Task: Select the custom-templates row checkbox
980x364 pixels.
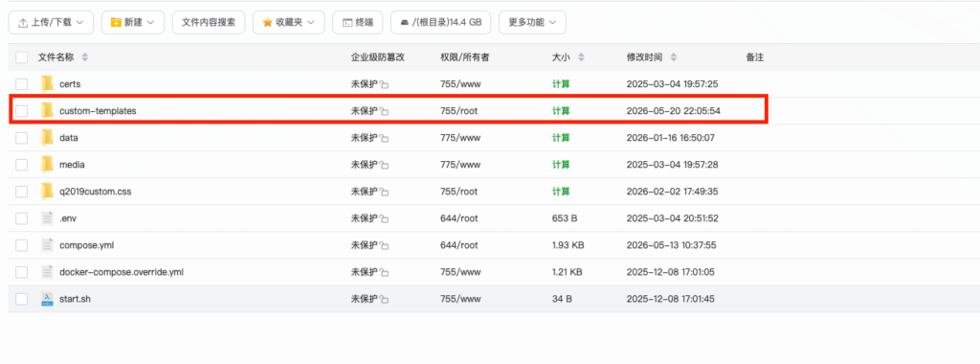Action: click(x=22, y=111)
